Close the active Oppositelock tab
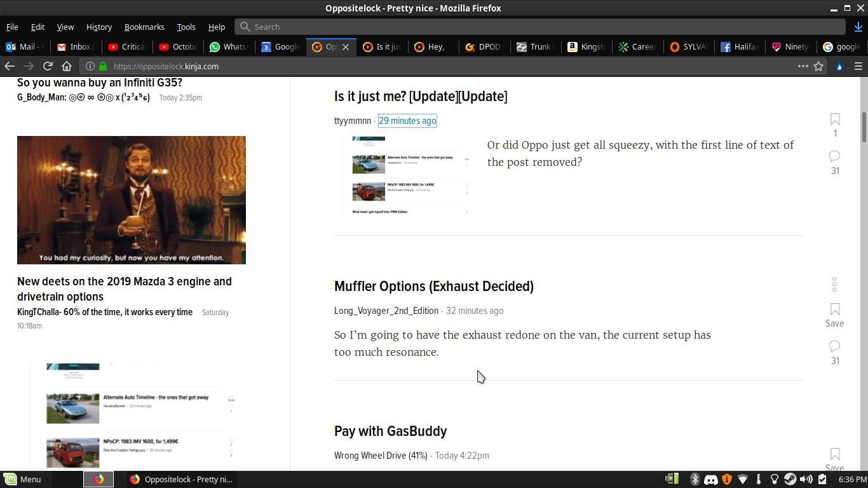Screen dimensions: 868x488 346,47
